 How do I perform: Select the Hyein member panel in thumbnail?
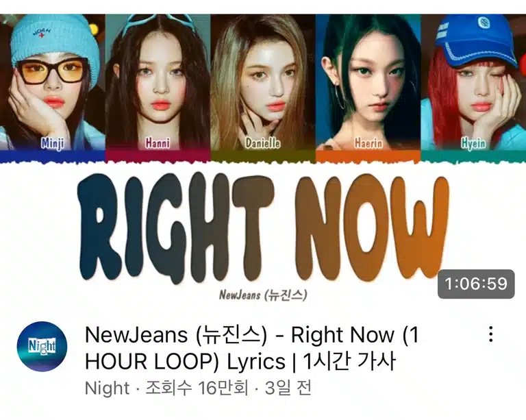pos(473,82)
